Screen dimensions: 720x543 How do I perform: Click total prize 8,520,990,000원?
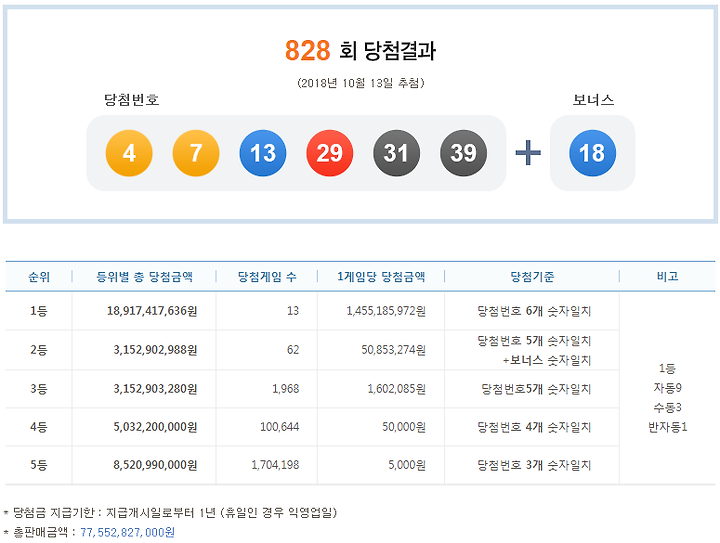(x=155, y=465)
